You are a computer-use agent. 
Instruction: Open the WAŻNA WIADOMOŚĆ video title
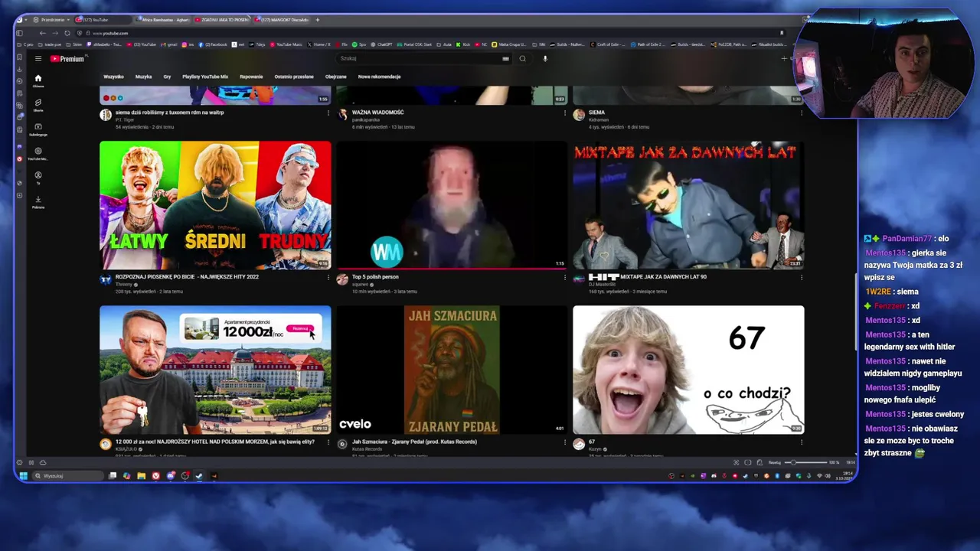click(x=377, y=112)
